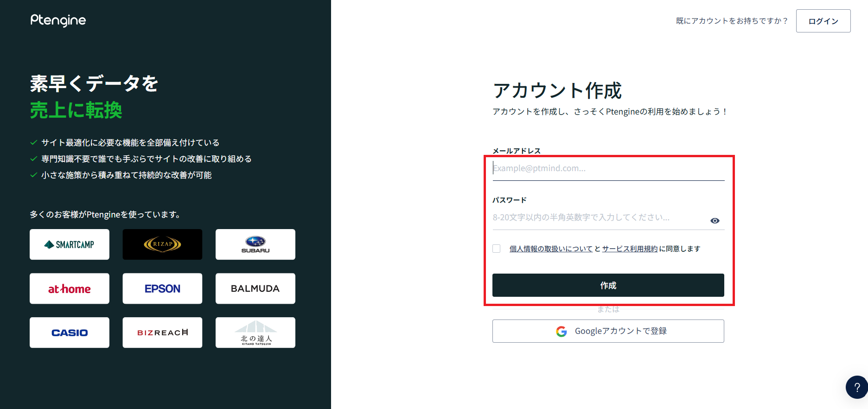Click the at home logo card
This screenshot has height=409, width=868.
pyautogui.click(x=70, y=288)
